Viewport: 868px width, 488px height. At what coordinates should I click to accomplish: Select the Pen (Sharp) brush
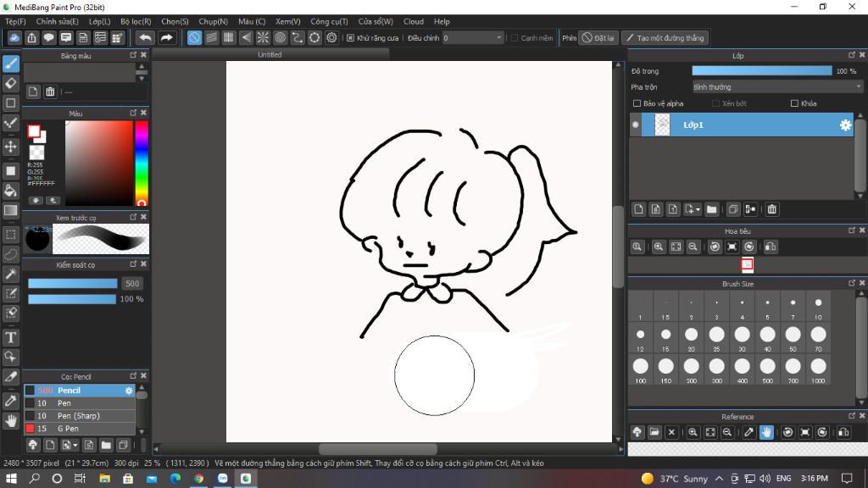click(x=80, y=416)
